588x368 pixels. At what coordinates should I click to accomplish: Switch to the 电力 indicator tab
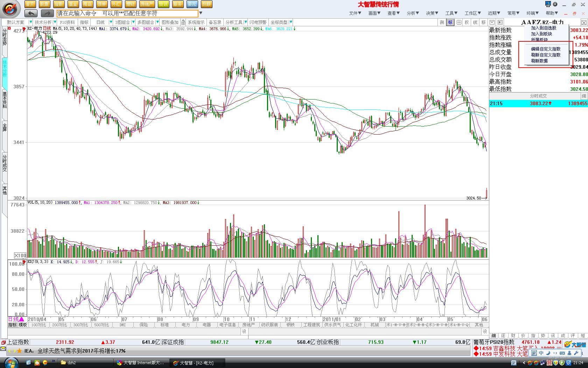point(185,325)
